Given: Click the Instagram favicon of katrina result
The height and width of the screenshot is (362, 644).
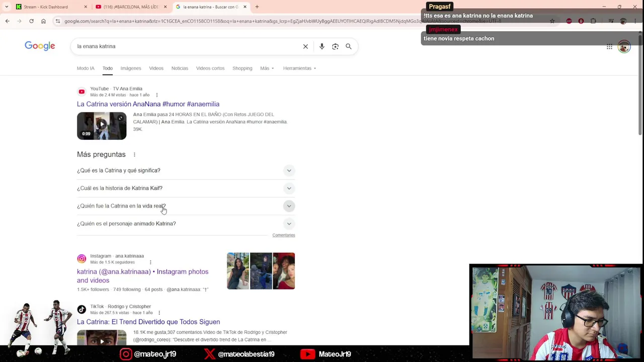Looking at the screenshot, I should click(82, 258).
